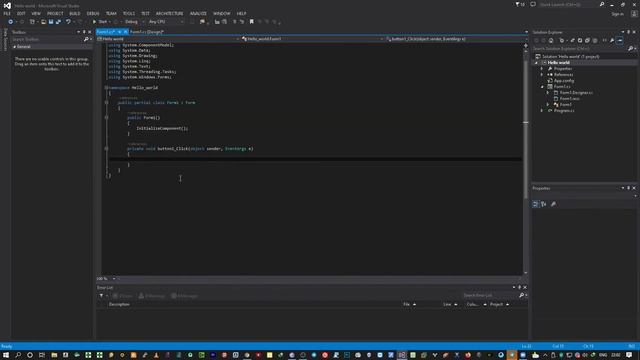Click the Search Toolbox input field
The height and width of the screenshot is (360, 640).
pos(47,39)
